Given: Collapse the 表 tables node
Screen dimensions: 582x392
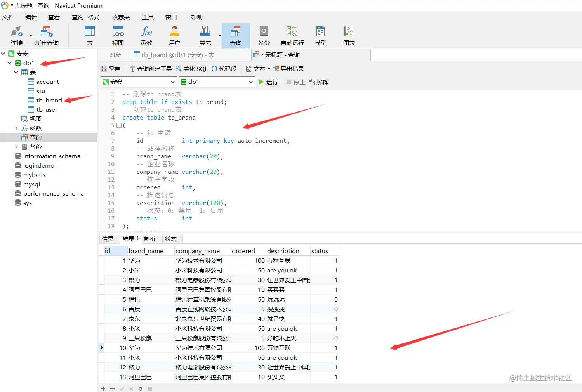Looking at the screenshot, I should tap(16, 72).
